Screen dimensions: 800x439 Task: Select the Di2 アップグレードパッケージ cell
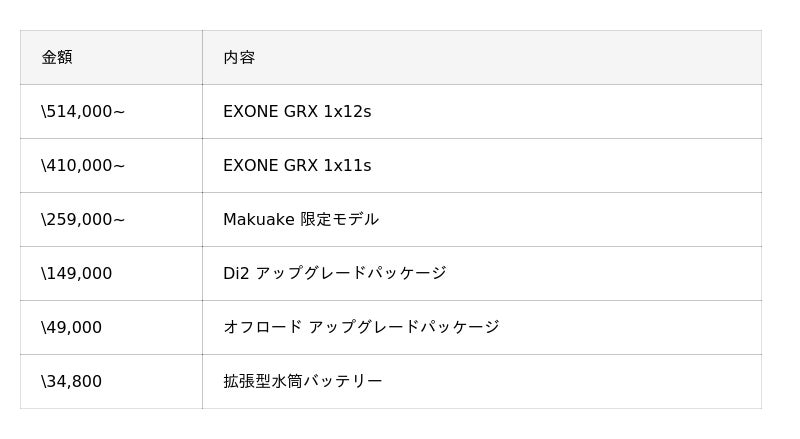click(x=334, y=274)
